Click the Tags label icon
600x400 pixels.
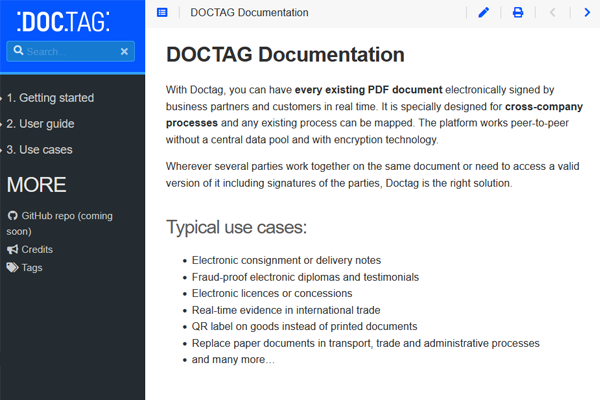pyautogui.click(x=13, y=268)
